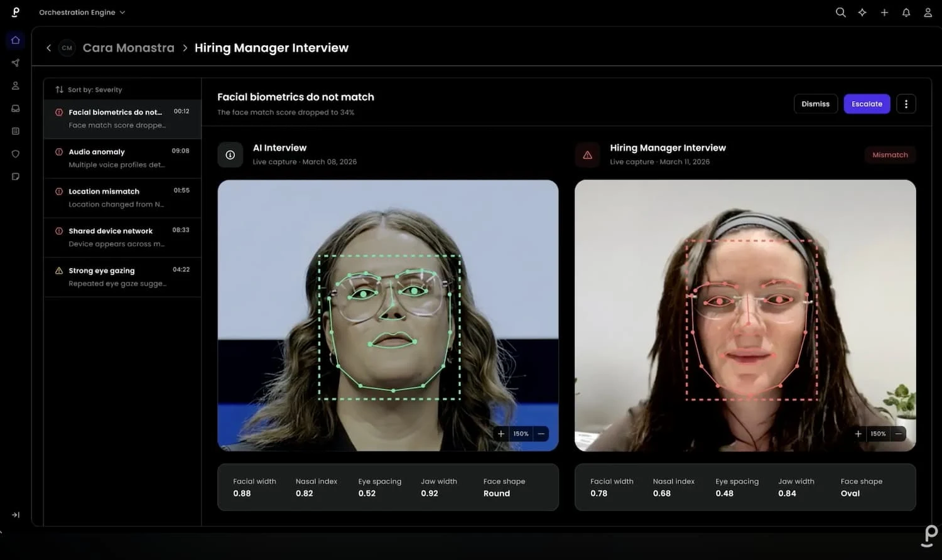Select the Facial biometrics alert
The image size is (942, 560).
coord(122,119)
